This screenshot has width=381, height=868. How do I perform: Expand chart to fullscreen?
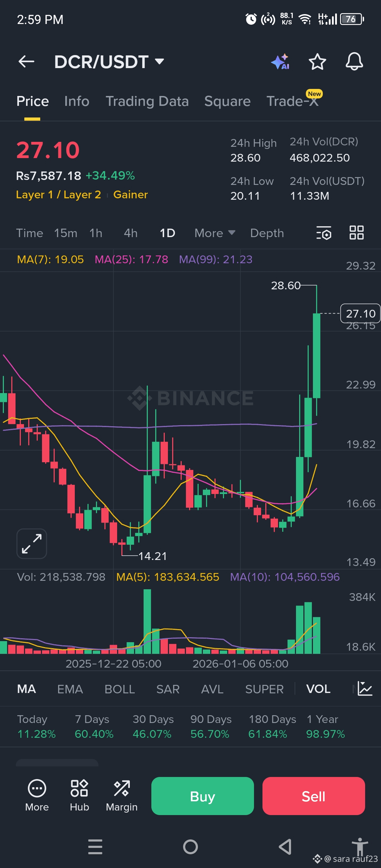click(x=32, y=544)
